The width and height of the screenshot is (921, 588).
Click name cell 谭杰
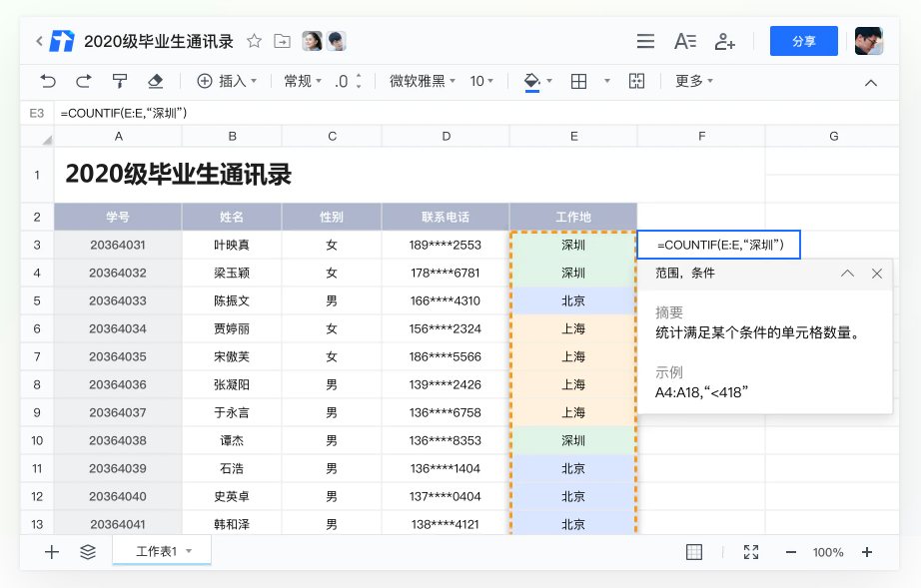232,440
